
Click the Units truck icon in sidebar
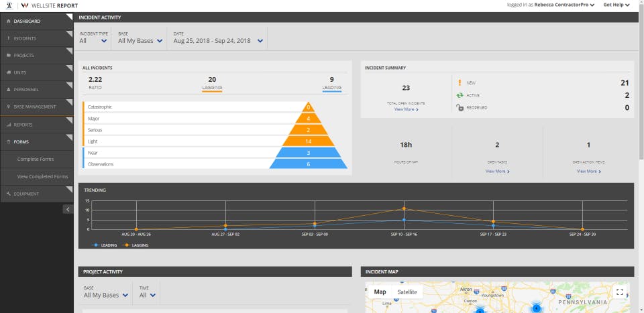9,72
